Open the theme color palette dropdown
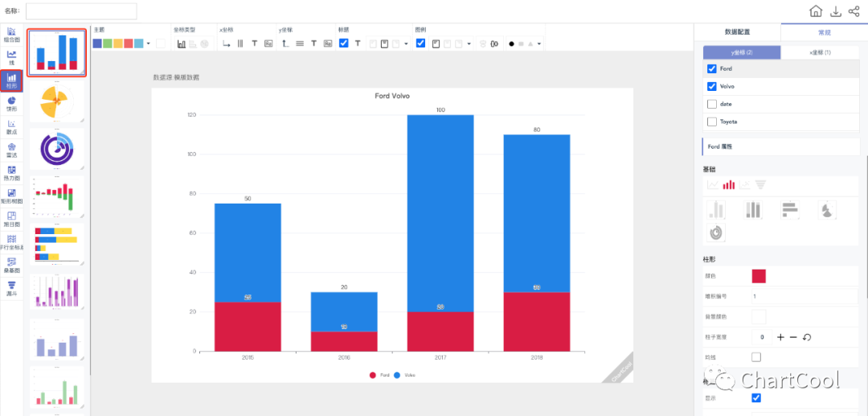868x416 pixels. point(149,43)
